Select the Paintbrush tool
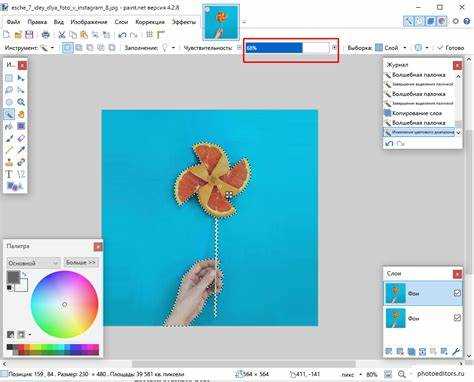 pos(9,138)
